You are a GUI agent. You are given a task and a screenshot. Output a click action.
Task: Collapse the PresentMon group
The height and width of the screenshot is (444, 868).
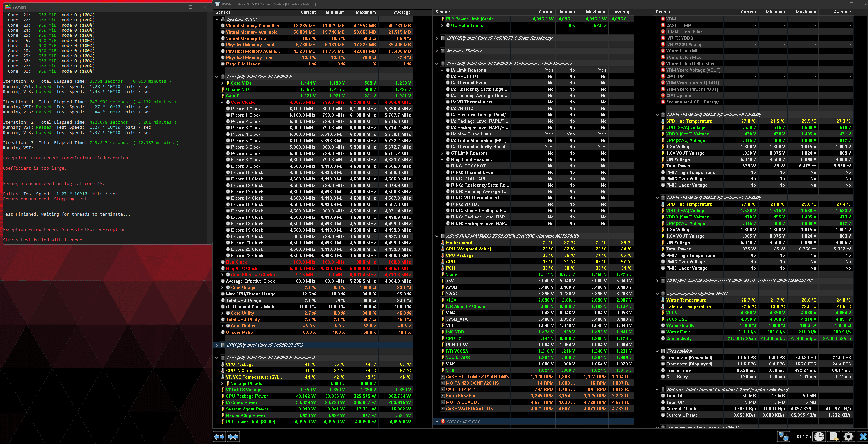click(657, 351)
